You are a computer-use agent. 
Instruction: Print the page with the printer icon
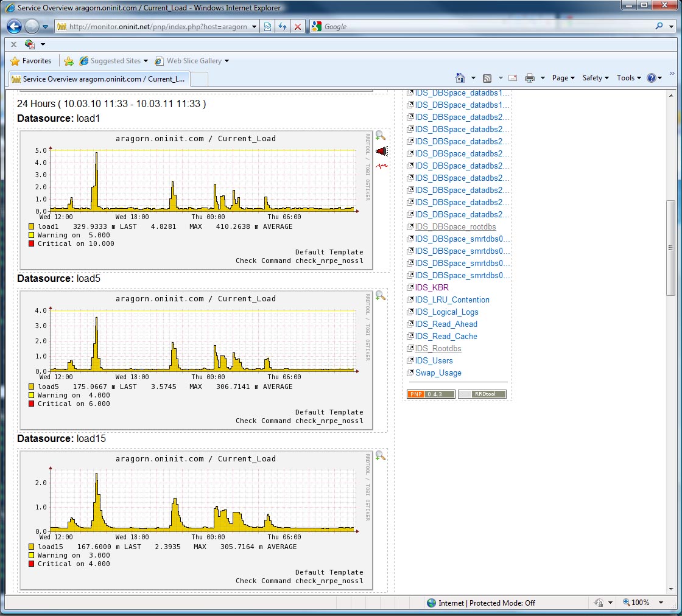(529, 79)
